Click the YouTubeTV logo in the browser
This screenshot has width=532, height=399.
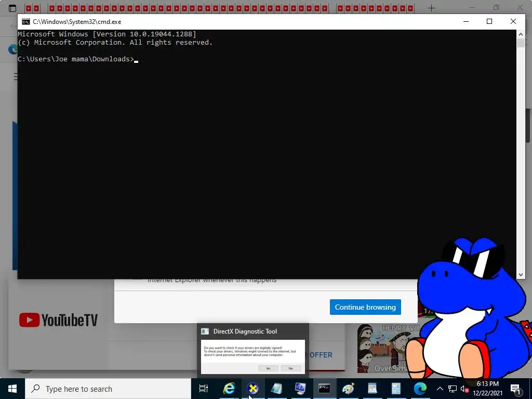tap(58, 320)
